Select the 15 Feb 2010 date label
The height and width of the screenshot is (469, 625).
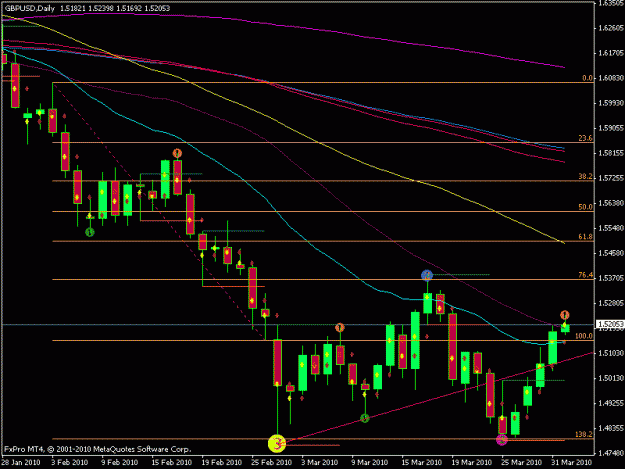click(171, 463)
